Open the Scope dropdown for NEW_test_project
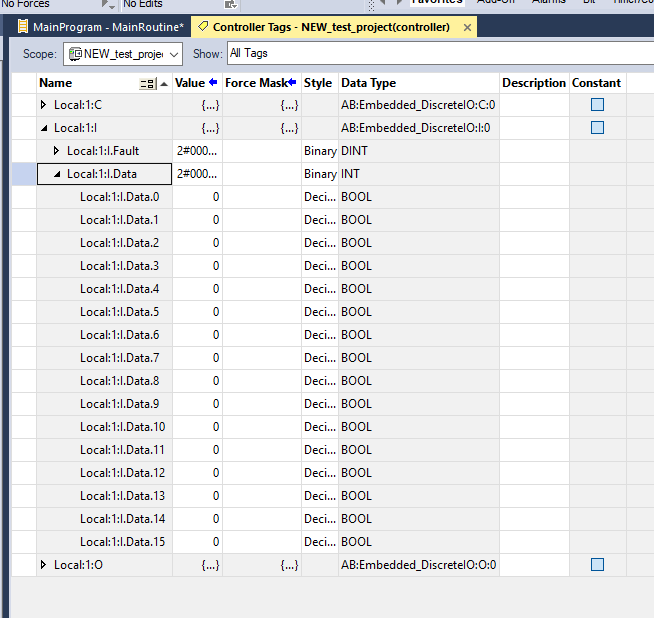The height and width of the screenshot is (618, 654). pyautogui.click(x=175, y=54)
